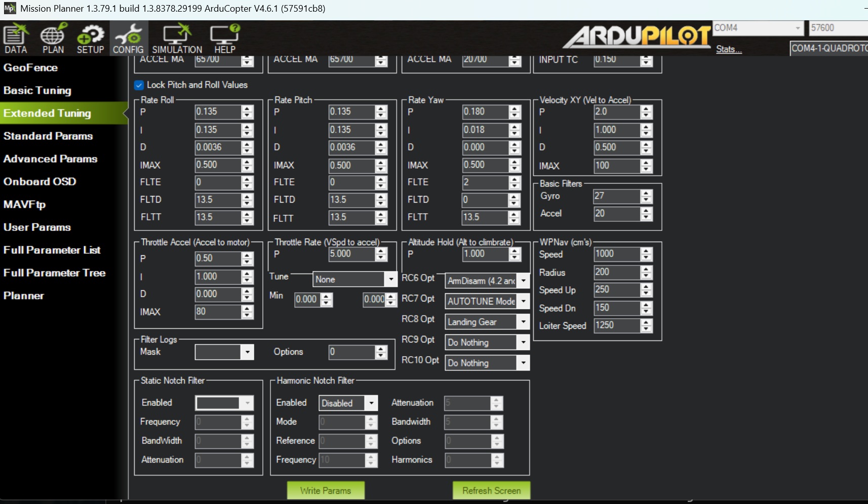The image size is (868, 504).
Task: Click the Basic Filters Gyro field
Action: [617, 196]
